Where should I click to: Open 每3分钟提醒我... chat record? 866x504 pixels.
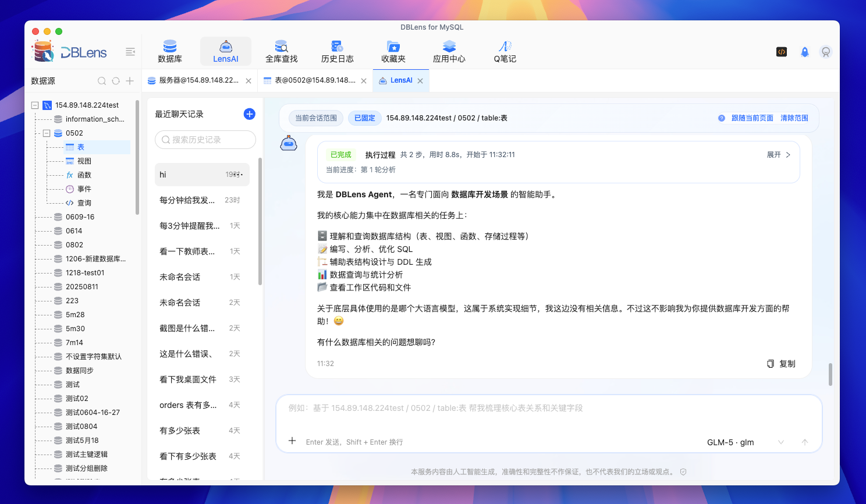click(202, 226)
